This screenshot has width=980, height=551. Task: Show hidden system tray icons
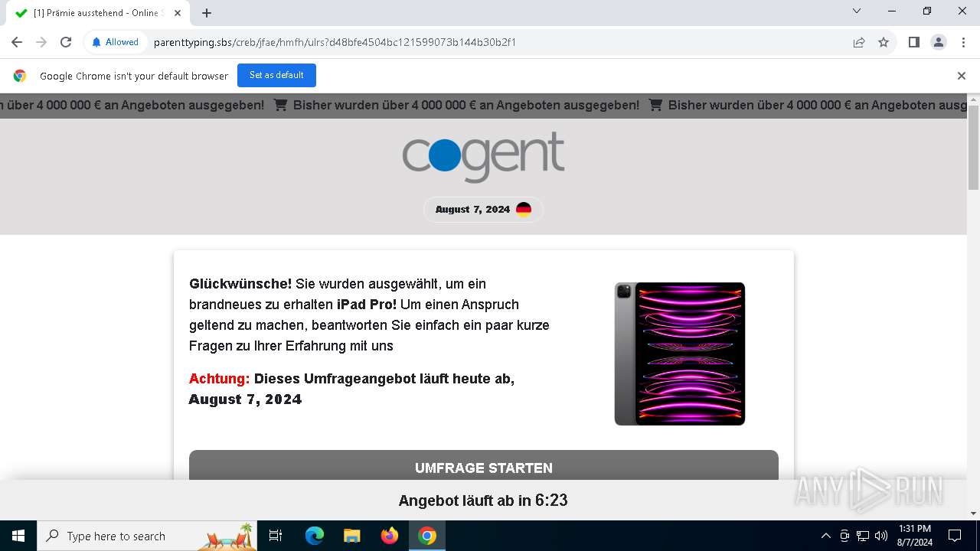click(825, 536)
